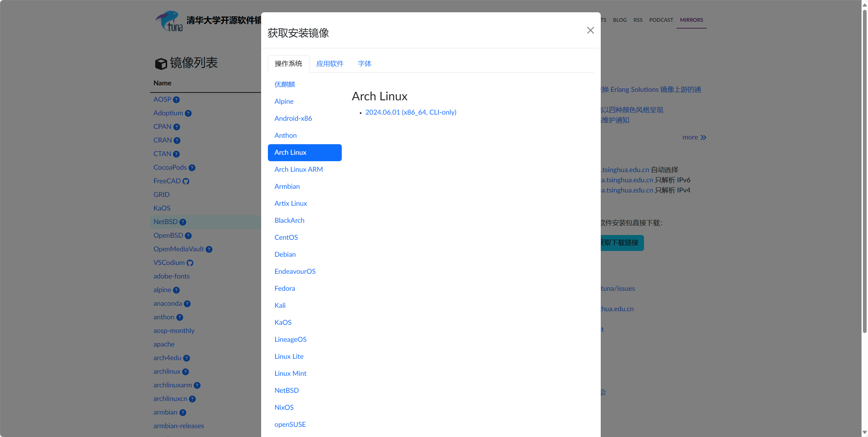Select Debian from the OS list
Viewport: 868px width, 437px height.
[285, 254]
